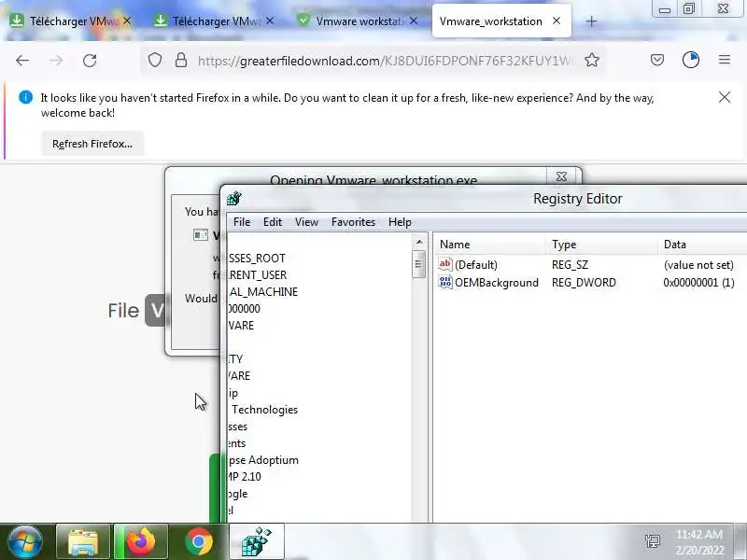The image size is (747, 560).
Task: Go back using the Firefox back arrow
Action: coord(22,61)
